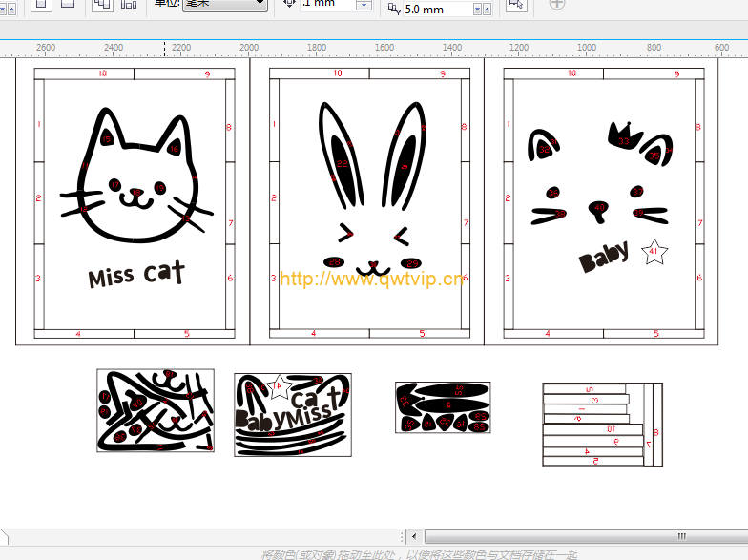Viewport: 748px width, 560px height.
Task: Select the "Miss cat" text object
Action: pos(136,274)
